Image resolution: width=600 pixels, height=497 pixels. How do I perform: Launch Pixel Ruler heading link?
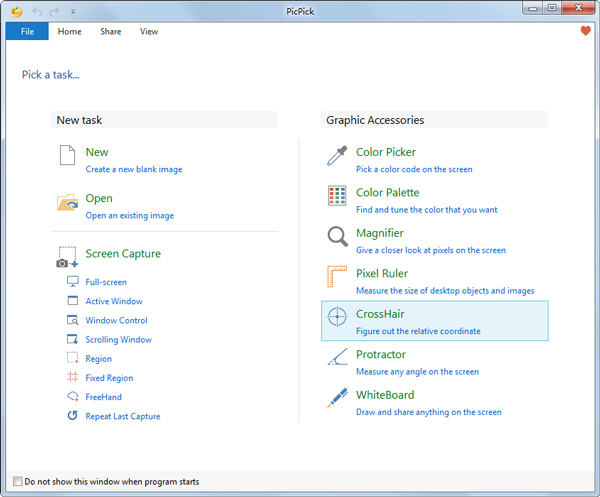[382, 274]
